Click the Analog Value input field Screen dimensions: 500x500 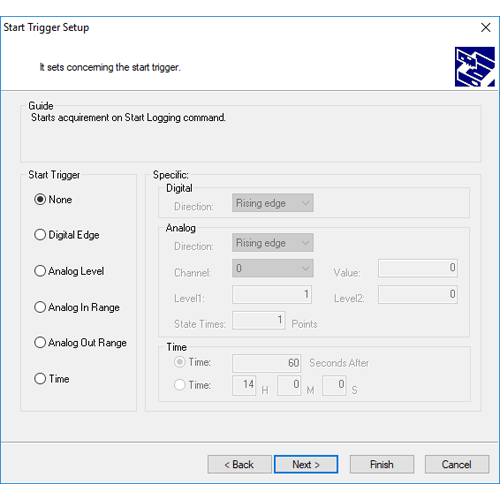tap(418, 268)
